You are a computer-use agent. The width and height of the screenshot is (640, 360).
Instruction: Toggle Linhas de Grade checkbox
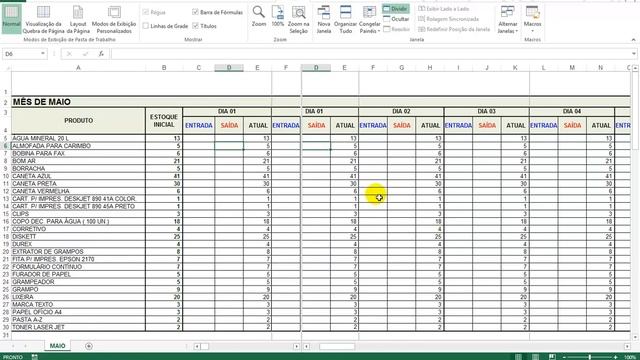pos(146,26)
